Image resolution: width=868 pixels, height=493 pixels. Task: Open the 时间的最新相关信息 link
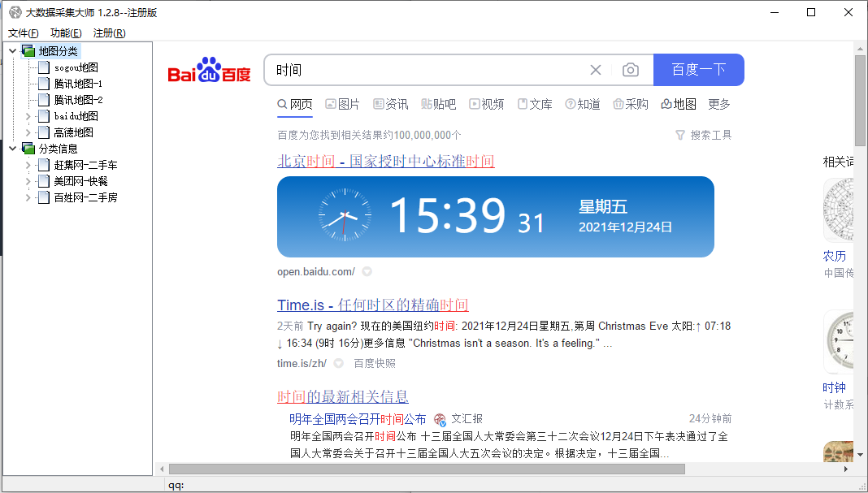tap(343, 396)
